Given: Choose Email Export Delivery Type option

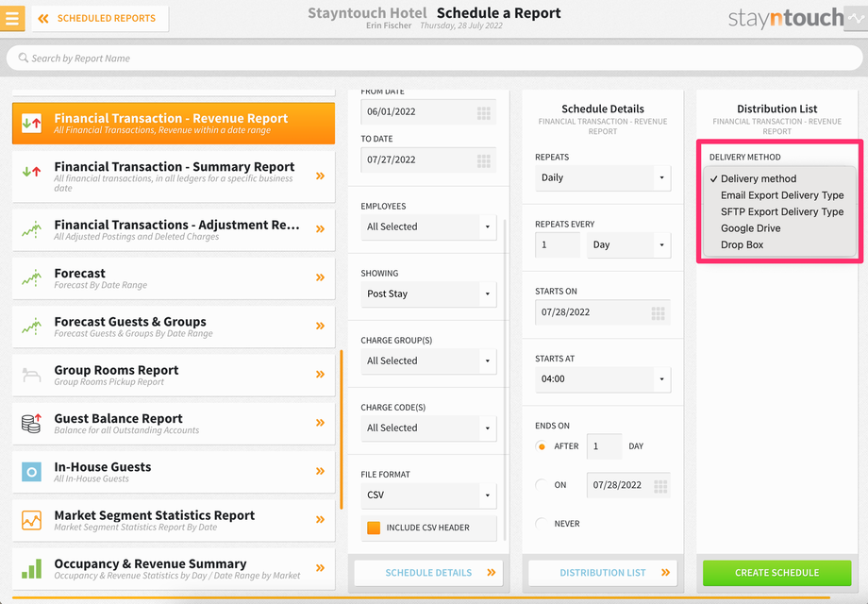Looking at the screenshot, I should coord(779,195).
